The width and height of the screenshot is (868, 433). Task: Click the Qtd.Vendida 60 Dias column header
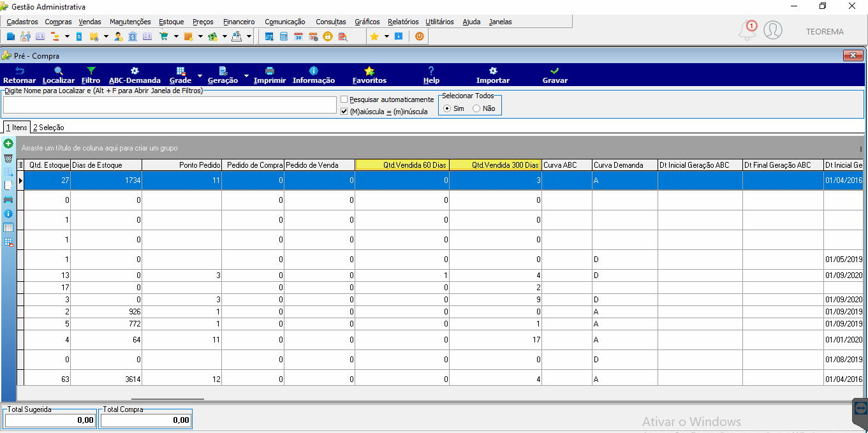pos(402,165)
